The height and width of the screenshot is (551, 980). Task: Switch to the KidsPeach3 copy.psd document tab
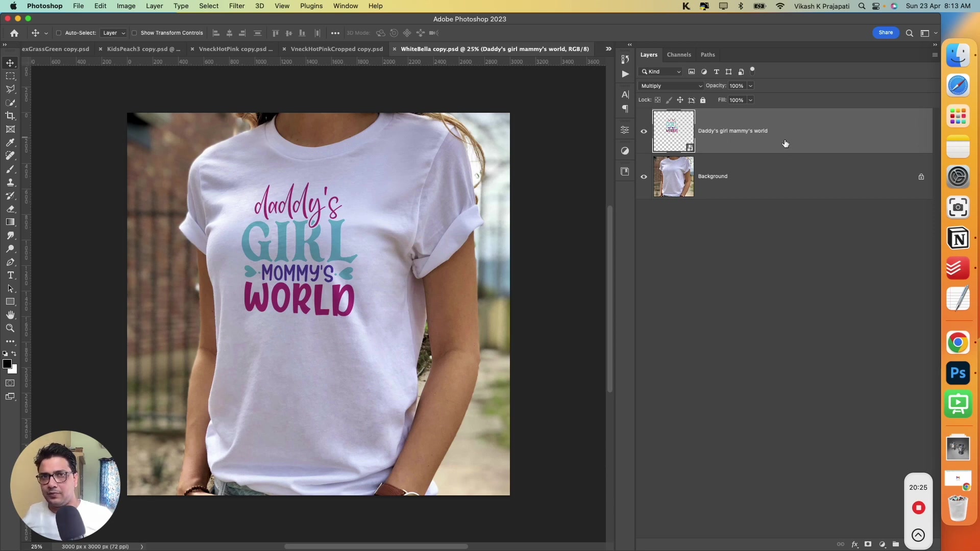click(x=143, y=49)
